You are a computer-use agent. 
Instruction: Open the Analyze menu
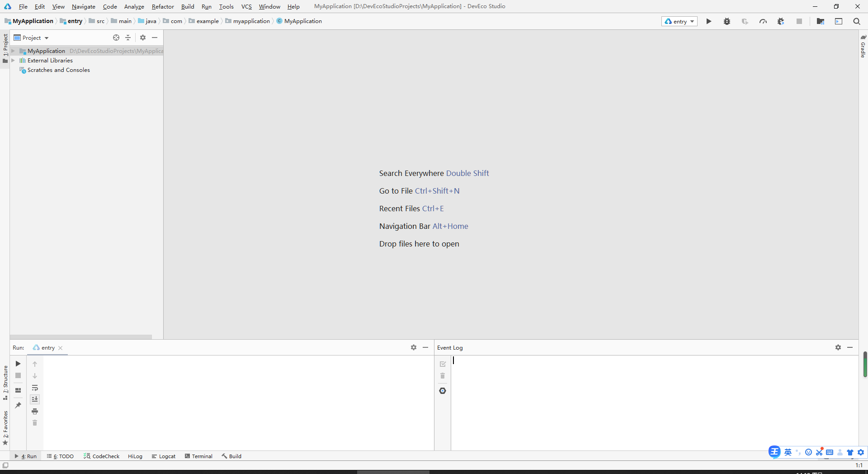(x=134, y=6)
